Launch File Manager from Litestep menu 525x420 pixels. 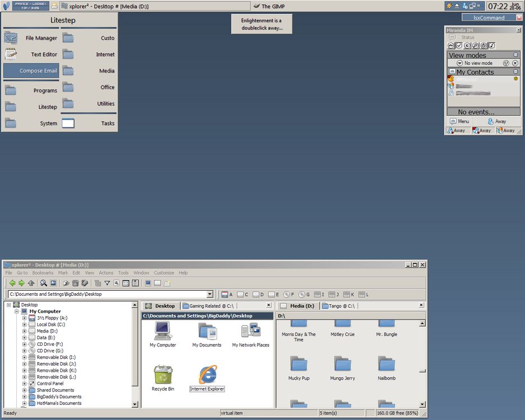click(31, 38)
